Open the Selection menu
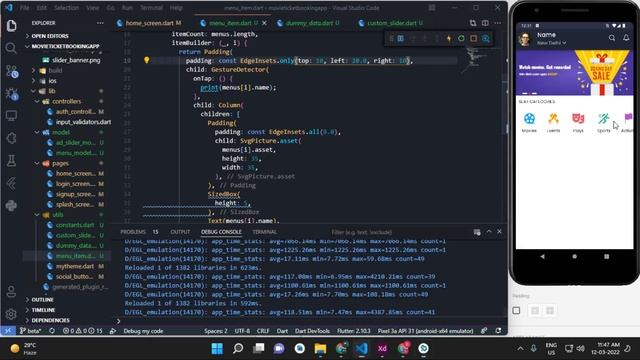 [x=66, y=8]
